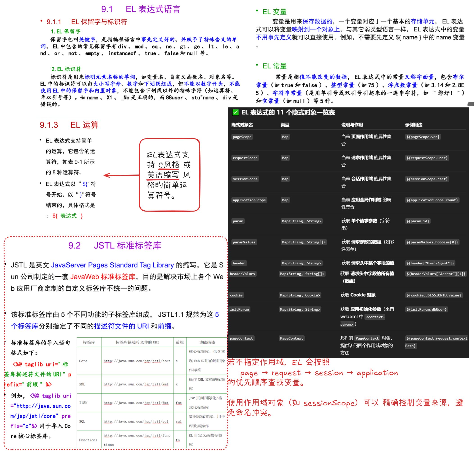Click the red-boxed note EL表达式支持 C风格

[170, 175]
